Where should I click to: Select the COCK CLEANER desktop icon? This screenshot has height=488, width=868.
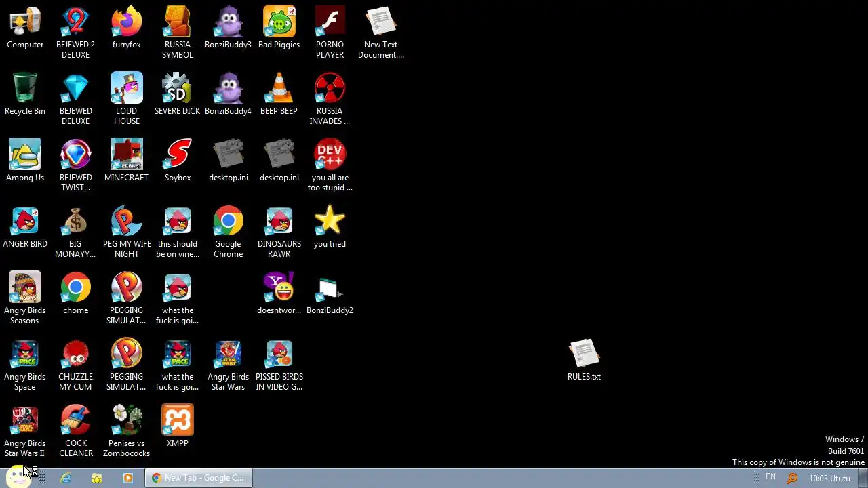(x=75, y=421)
